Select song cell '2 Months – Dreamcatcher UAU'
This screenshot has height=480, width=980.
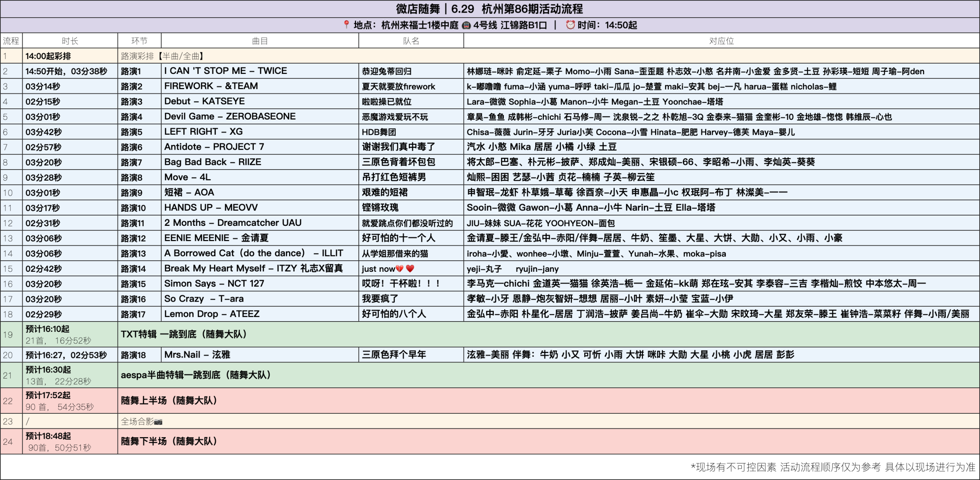[260, 223]
